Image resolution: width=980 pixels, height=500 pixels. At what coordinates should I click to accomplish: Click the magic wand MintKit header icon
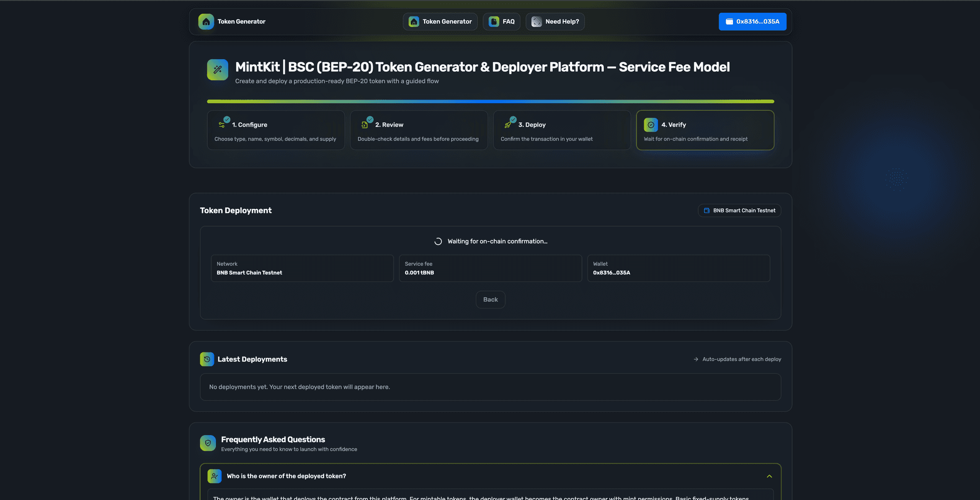coord(217,70)
